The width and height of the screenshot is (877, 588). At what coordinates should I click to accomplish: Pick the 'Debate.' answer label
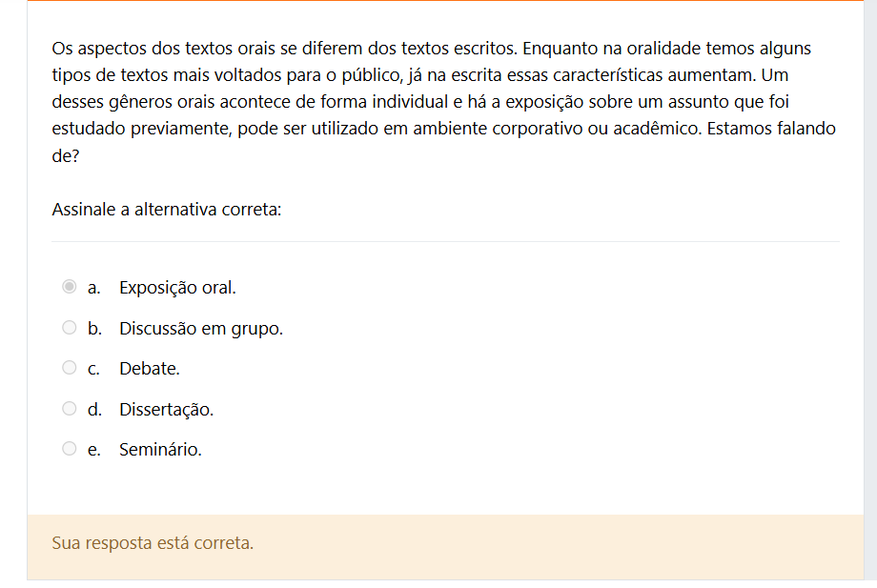(x=150, y=369)
